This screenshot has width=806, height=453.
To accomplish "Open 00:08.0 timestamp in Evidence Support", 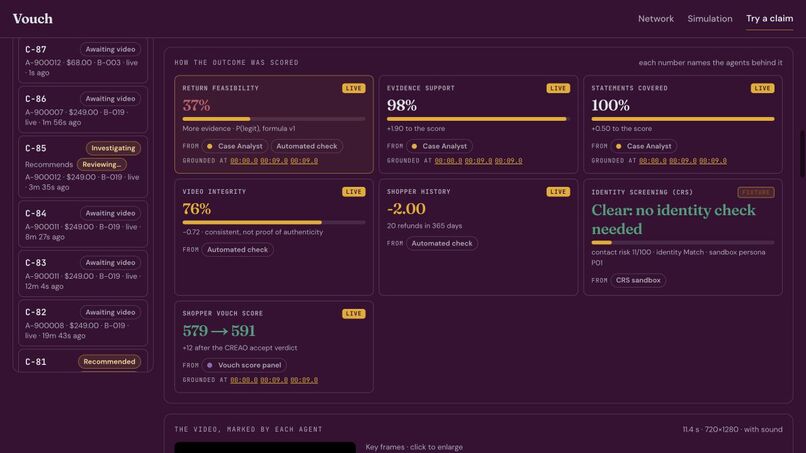I will coord(448,161).
